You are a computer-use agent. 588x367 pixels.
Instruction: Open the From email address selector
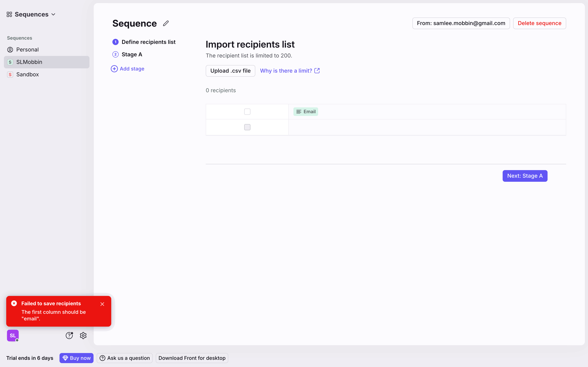click(x=461, y=23)
